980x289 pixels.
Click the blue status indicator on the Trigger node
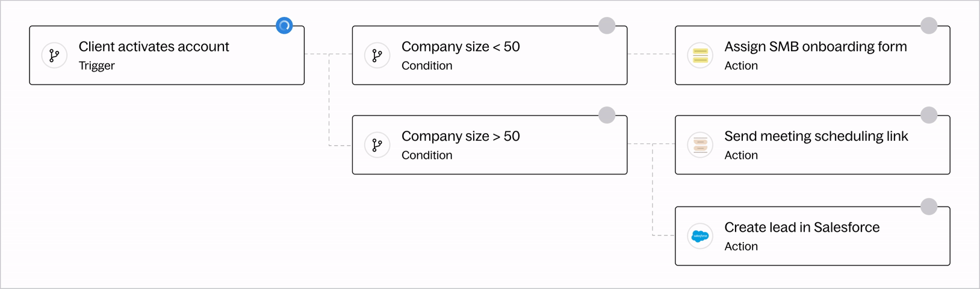[284, 25]
